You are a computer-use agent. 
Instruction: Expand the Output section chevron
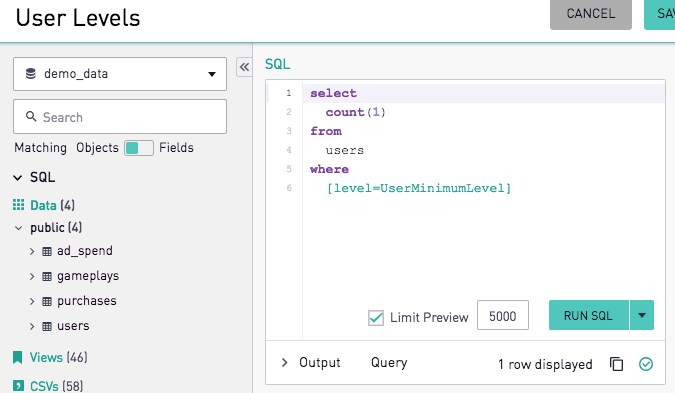[x=284, y=362]
